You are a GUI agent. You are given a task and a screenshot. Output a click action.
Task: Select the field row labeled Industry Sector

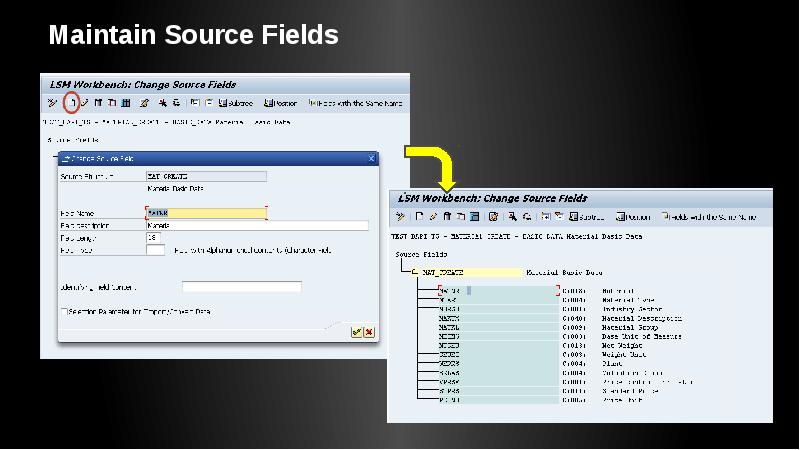(x=551, y=309)
